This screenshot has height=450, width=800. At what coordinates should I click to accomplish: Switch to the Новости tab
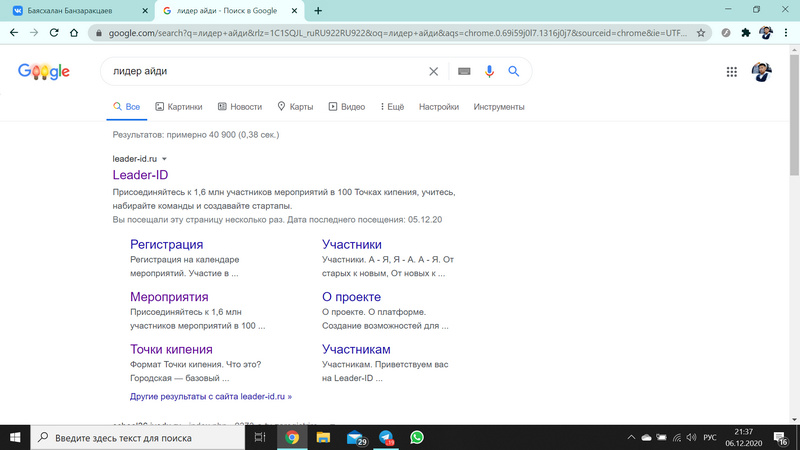[x=240, y=107]
